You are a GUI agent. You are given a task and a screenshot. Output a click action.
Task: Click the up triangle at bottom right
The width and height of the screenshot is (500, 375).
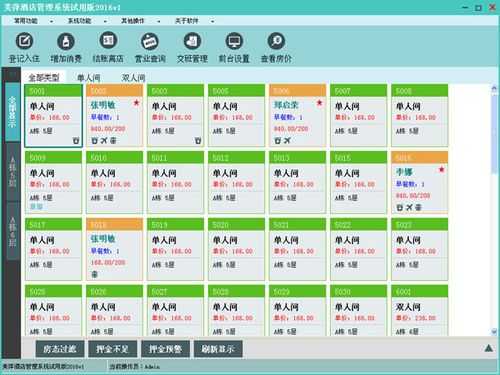[x=489, y=348]
